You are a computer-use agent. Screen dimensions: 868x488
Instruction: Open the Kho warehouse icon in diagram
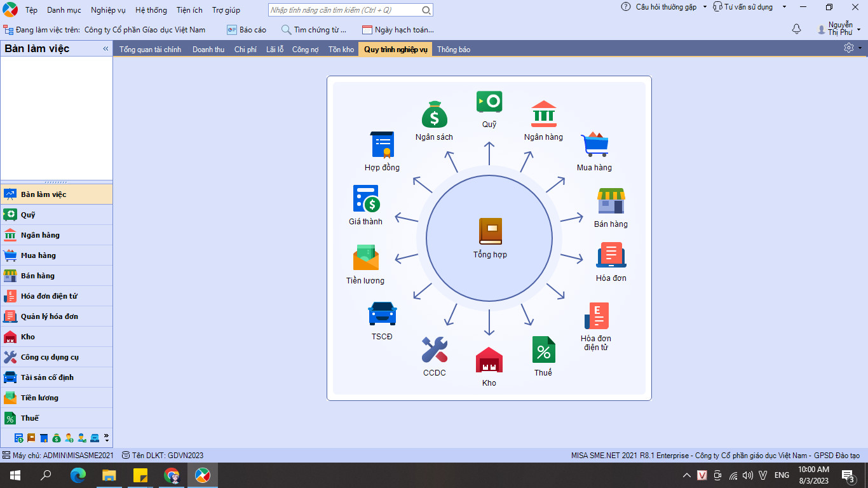click(489, 360)
